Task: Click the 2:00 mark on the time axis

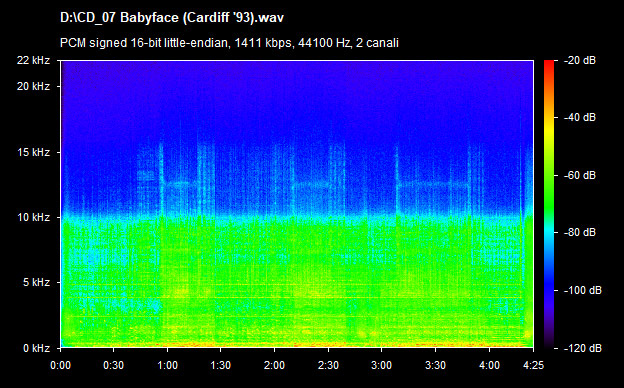Action: pos(275,365)
